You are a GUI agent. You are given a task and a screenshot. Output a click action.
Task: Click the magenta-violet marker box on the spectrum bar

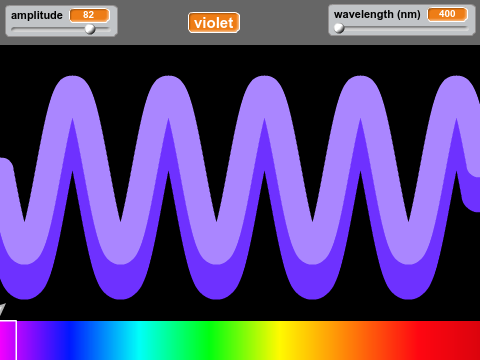click(x=8, y=340)
